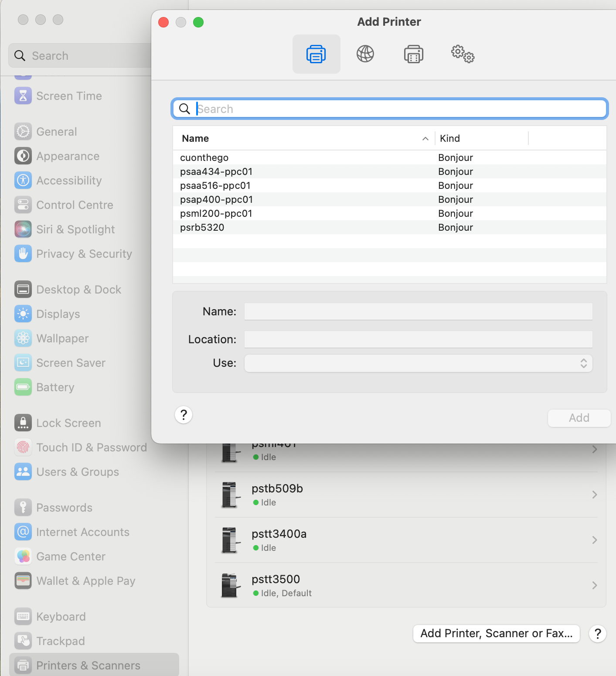The image size is (616, 676).
Task: Click the help button in Add Printer dialog
Action: click(184, 415)
